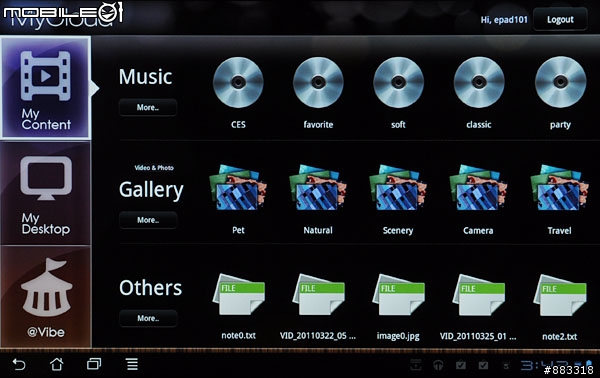
Task: Open the party music disc
Action: (x=560, y=82)
